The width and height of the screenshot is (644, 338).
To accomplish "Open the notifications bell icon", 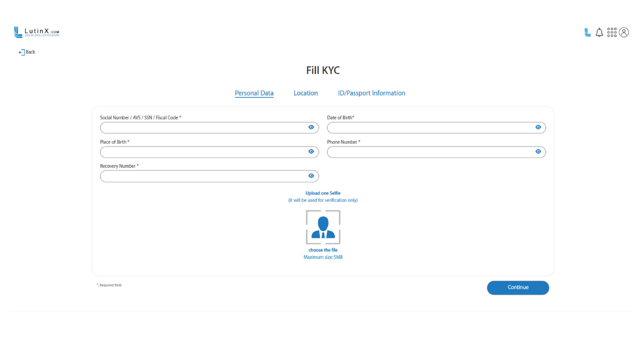I will click(599, 33).
